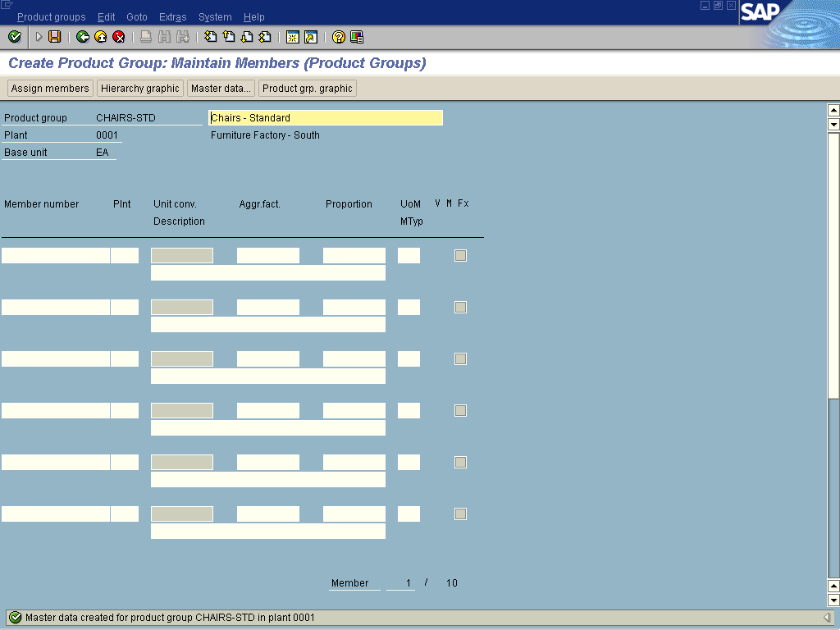Go back using the green Back arrow
Screen dimensions: 840x630
[x=83, y=36]
